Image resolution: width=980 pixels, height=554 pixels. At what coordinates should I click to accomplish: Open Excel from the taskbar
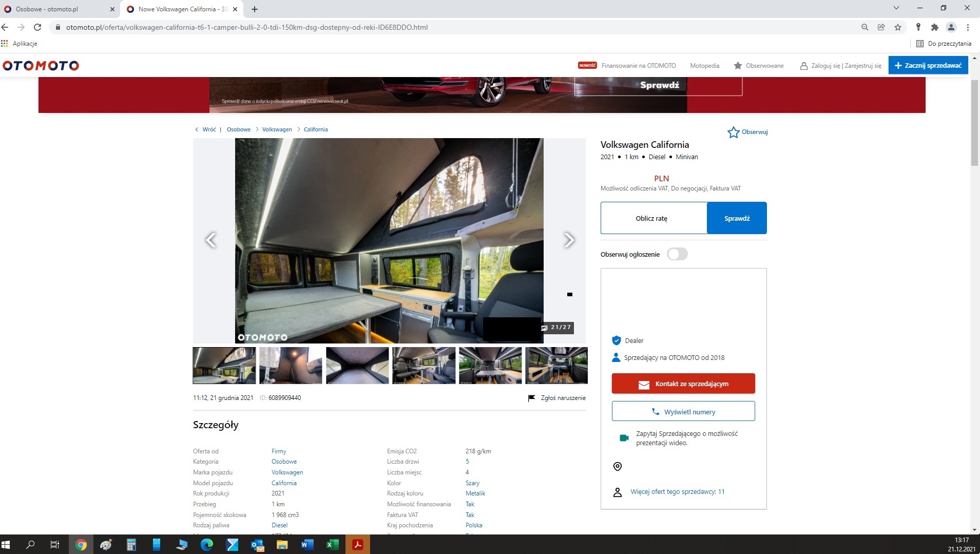332,545
